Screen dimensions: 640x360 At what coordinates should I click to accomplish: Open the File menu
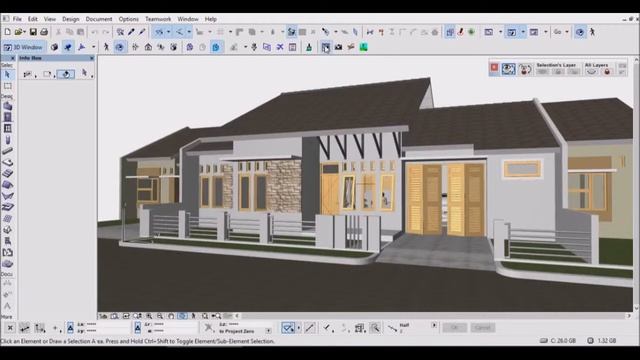[17, 19]
